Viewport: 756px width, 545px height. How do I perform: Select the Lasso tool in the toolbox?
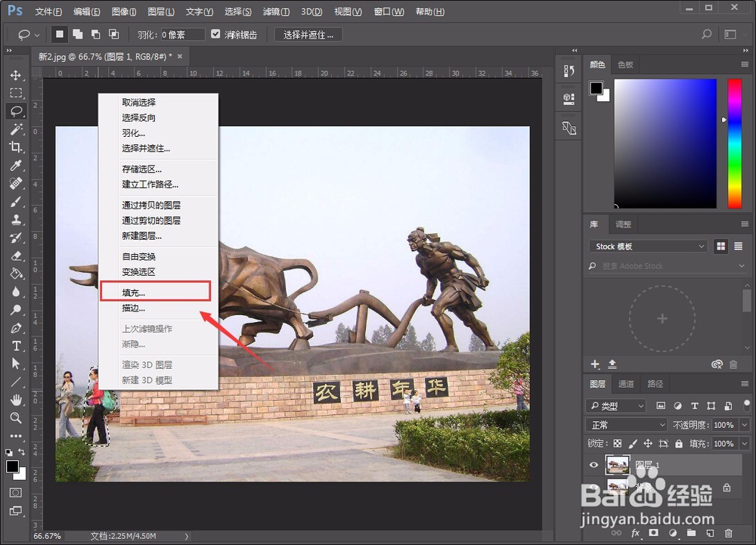[x=16, y=111]
